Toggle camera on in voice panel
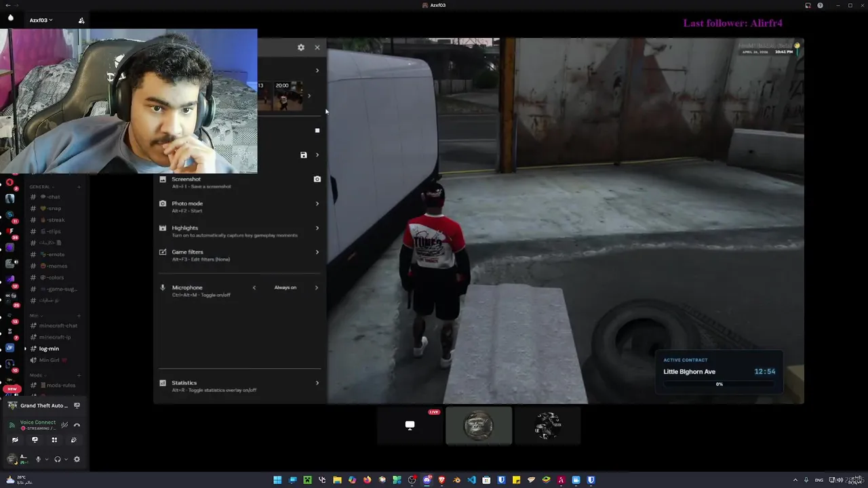Image resolution: width=868 pixels, height=488 pixels. 15,440
